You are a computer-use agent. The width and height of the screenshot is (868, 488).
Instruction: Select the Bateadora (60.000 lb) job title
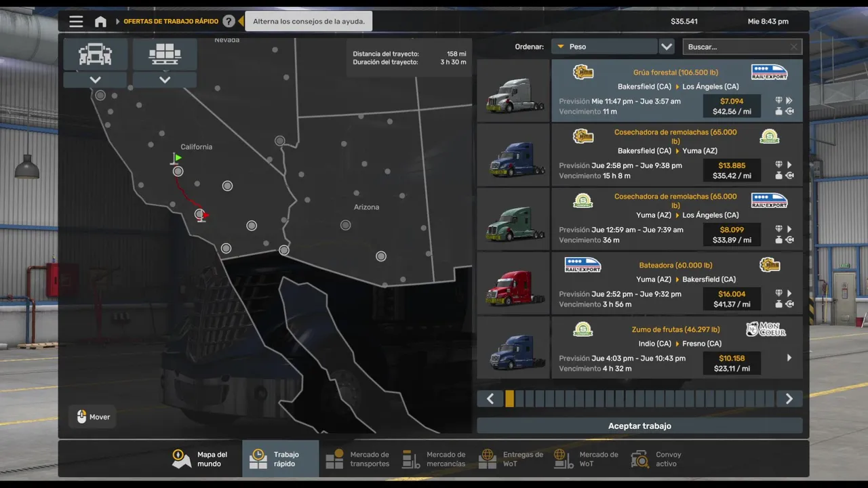(x=675, y=266)
